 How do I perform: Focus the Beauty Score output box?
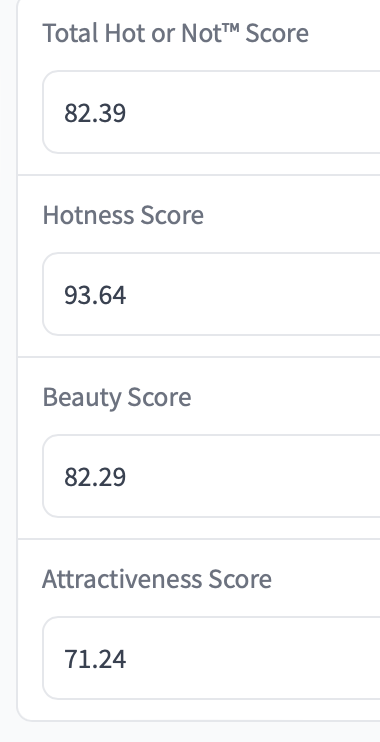point(212,476)
